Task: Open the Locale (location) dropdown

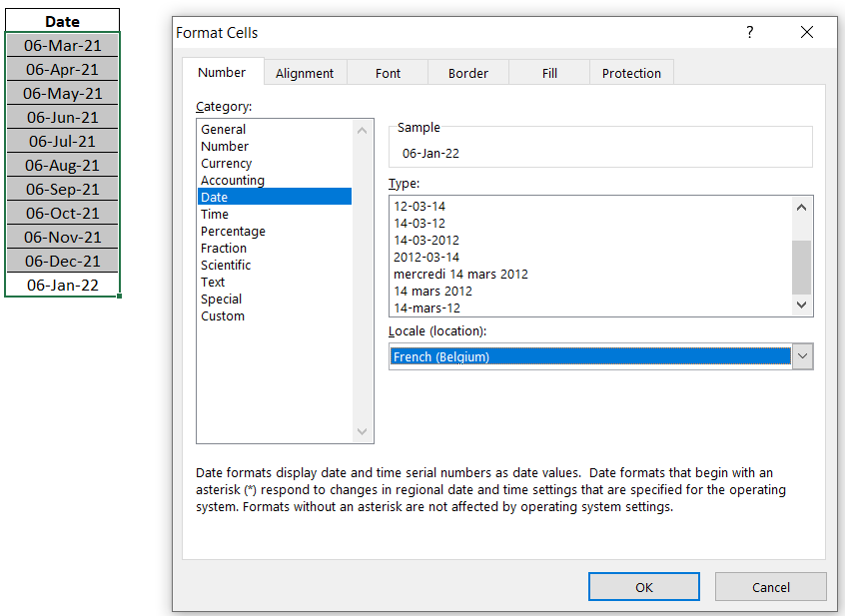Action: [x=803, y=356]
